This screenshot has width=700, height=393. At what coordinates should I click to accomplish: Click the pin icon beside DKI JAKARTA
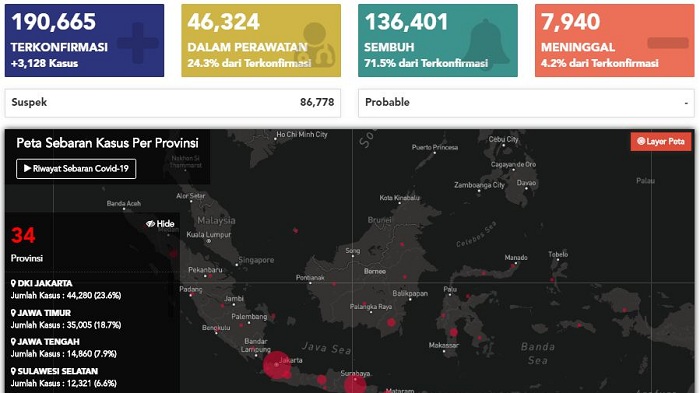click(x=13, y=283)
